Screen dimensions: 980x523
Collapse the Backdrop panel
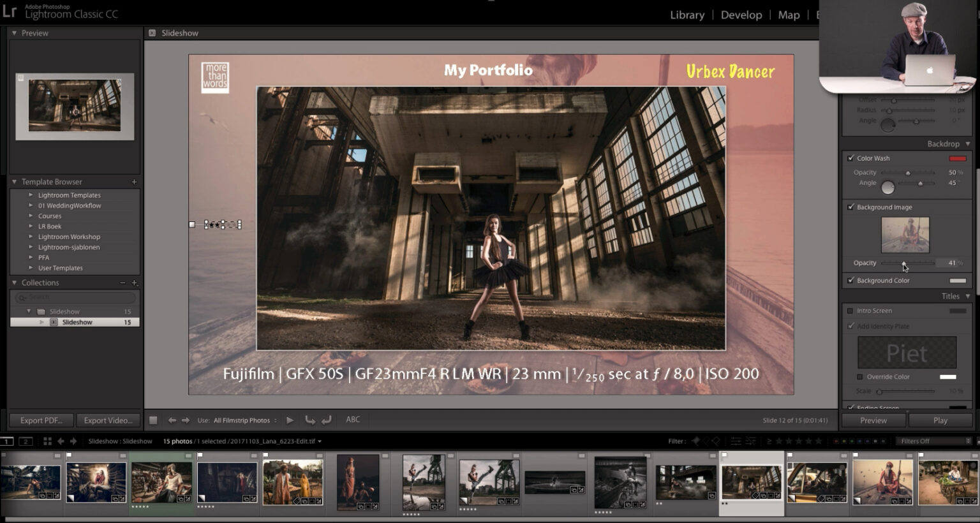pyautogui.click(x=969, y=144)
